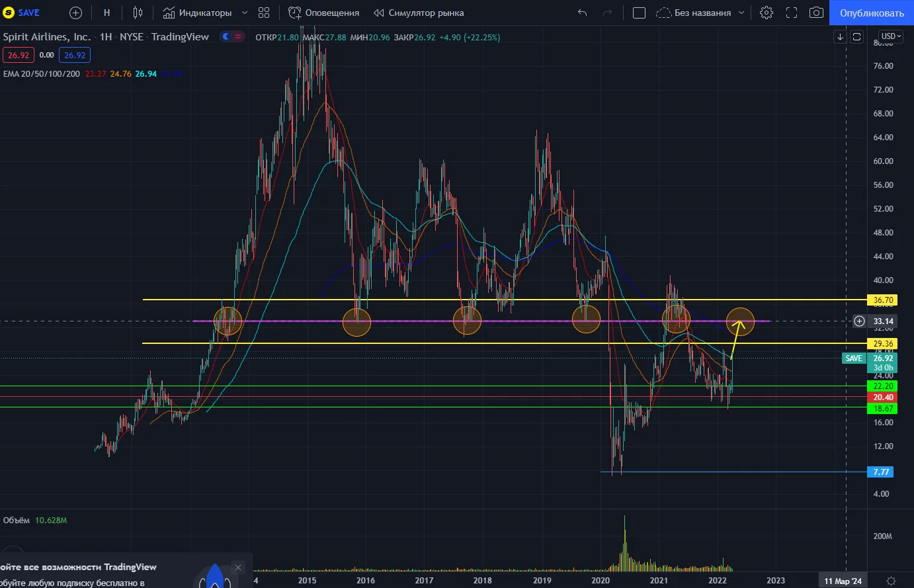Change the H timeframe interval

click(106, 13)
